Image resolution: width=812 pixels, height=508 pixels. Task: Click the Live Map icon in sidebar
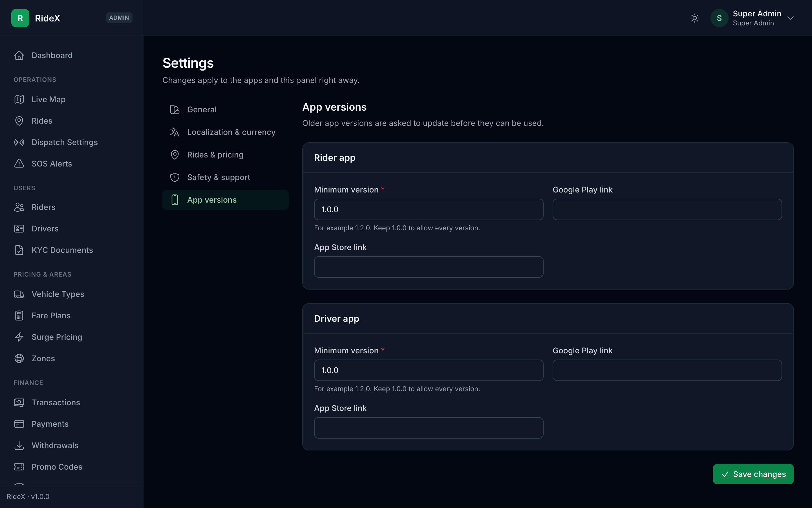[19, 99]
